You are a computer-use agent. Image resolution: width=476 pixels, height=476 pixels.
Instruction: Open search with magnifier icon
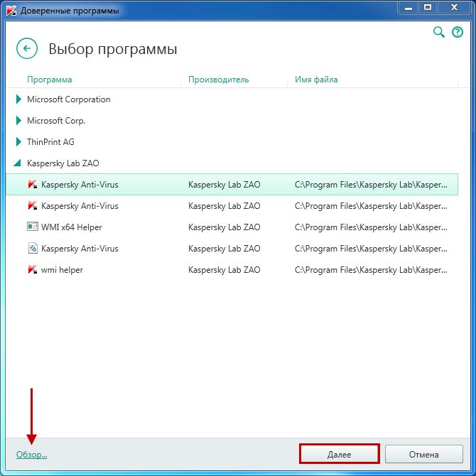click(x=438, y=32)
